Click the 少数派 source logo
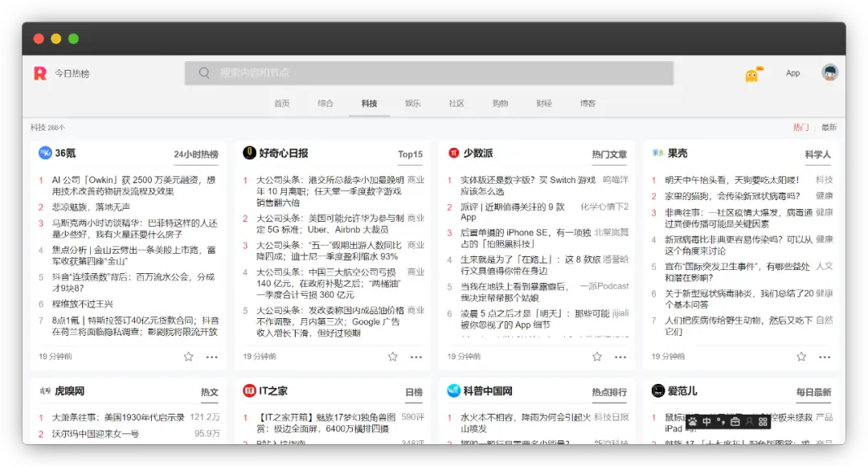The height and width of the screenshot is (466, 868). (x=454, y=153)
